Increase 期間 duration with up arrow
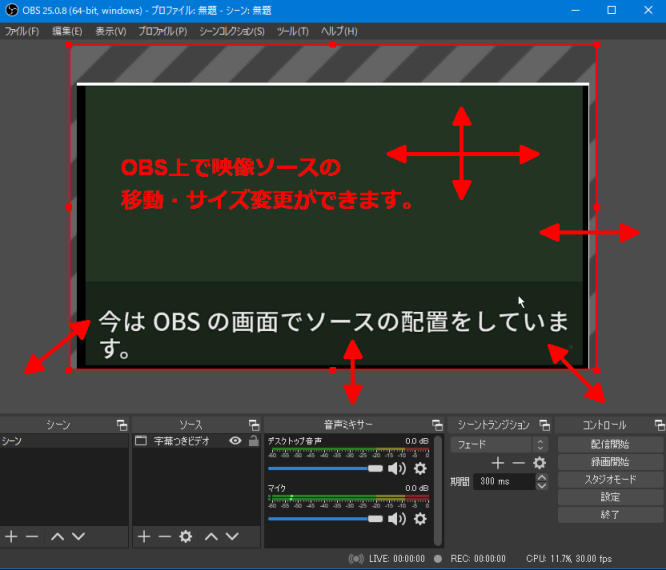666x570 pixels. pyautogui.click(x=542, y=477)
